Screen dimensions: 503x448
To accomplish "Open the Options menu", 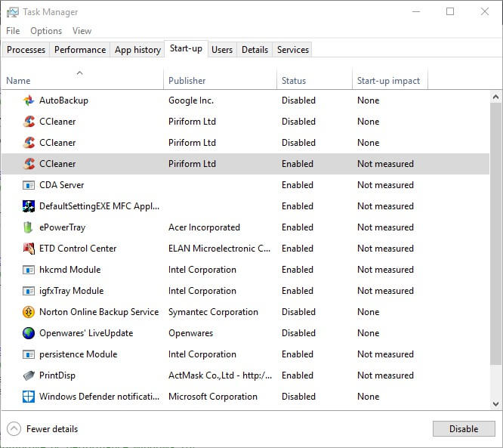I will [x=46, y=31].
